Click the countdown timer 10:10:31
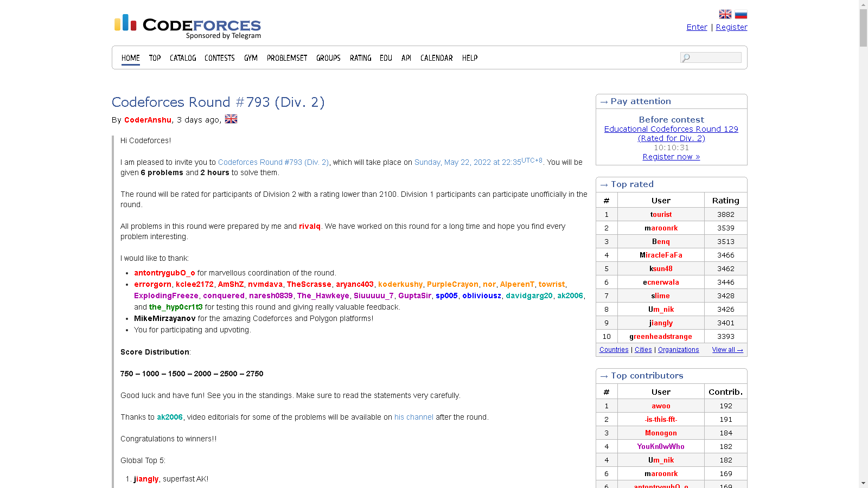 click(671, 147)
